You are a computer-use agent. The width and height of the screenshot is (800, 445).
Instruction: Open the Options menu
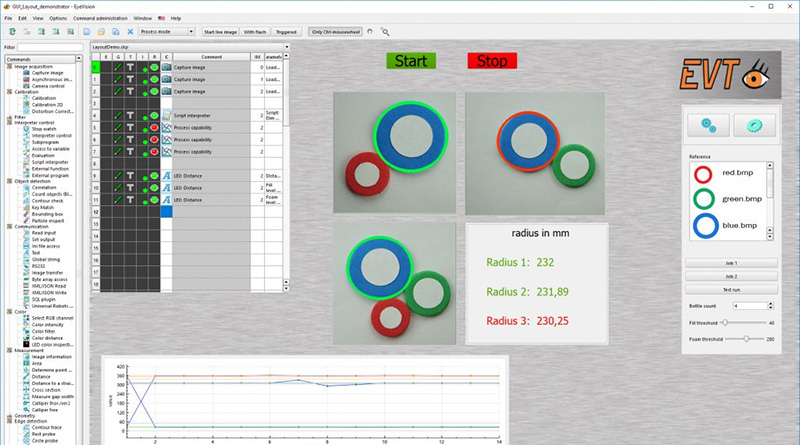pyautogui.click(x=58, y=18)
